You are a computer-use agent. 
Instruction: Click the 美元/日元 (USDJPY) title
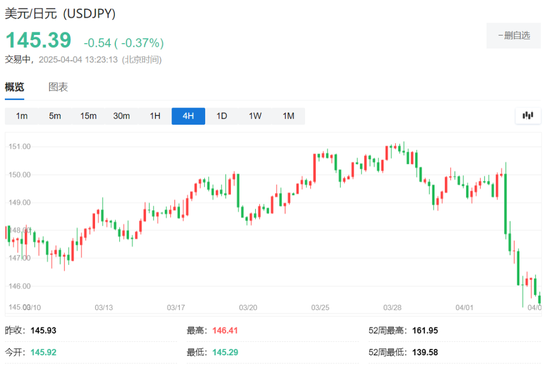coord(60,14)
